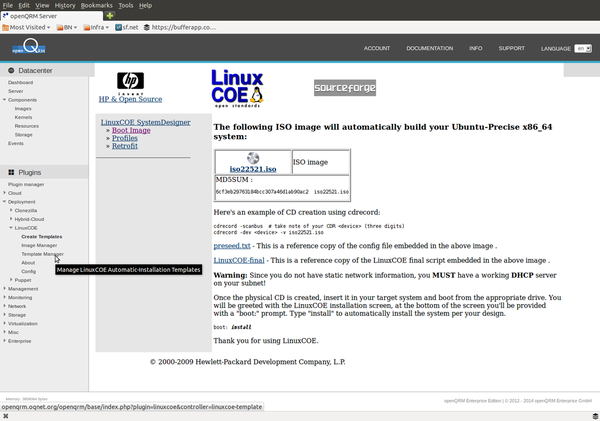Viewport: 600px width, 421px height.
Task: Open the Profiles link
Action: (125, 138)
